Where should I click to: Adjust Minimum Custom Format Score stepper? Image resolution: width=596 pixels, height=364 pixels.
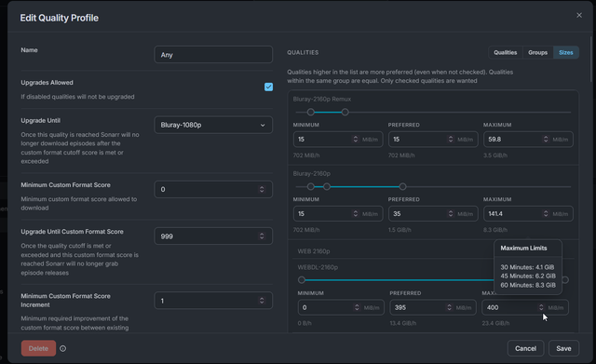pyautogui.click(x=262, y=189)
